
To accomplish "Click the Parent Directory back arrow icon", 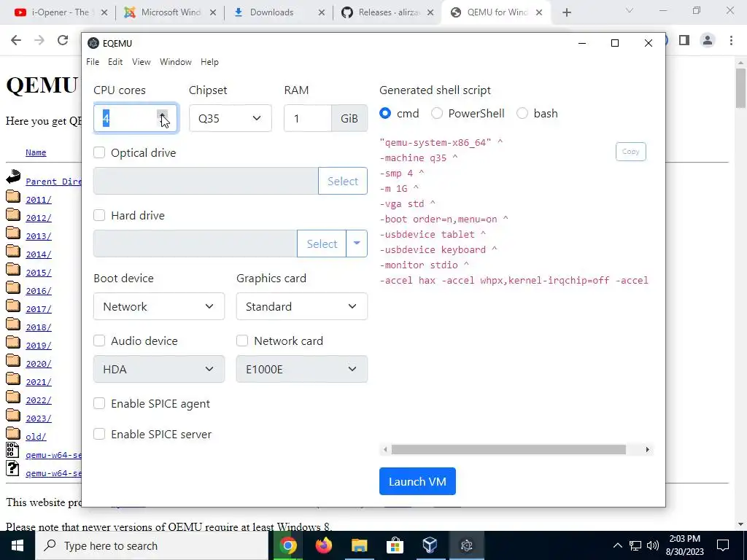I will (13, 176).
